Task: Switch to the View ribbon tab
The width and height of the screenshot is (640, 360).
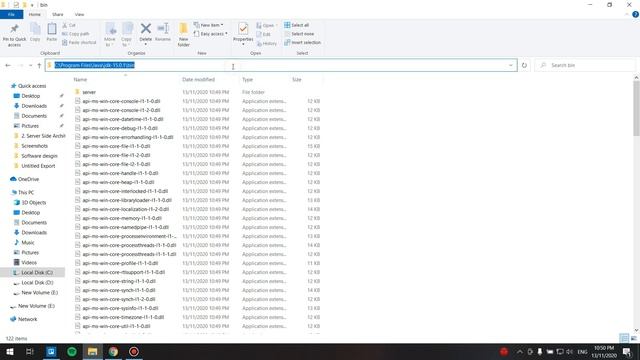Action: tap(79, 14)
